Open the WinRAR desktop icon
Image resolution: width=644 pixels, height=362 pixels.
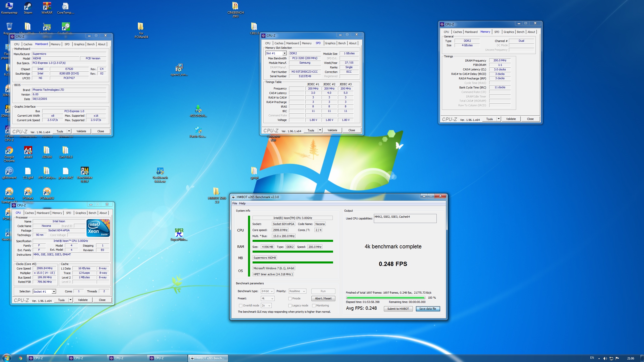47,8
